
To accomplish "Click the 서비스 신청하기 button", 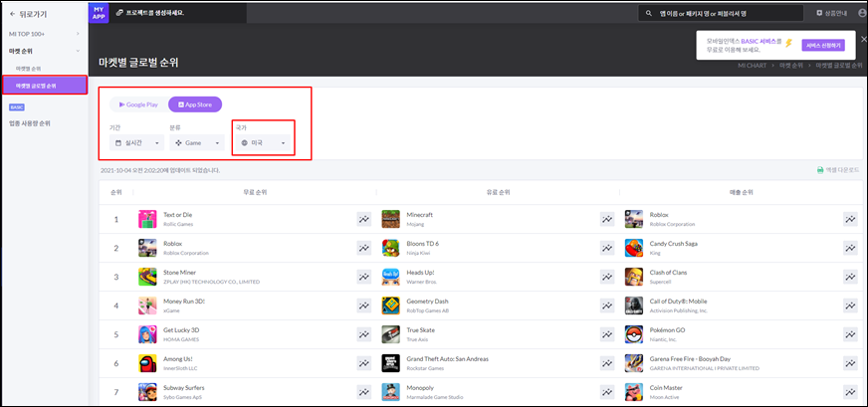I will pyautogui.click(x=823, y=46).
